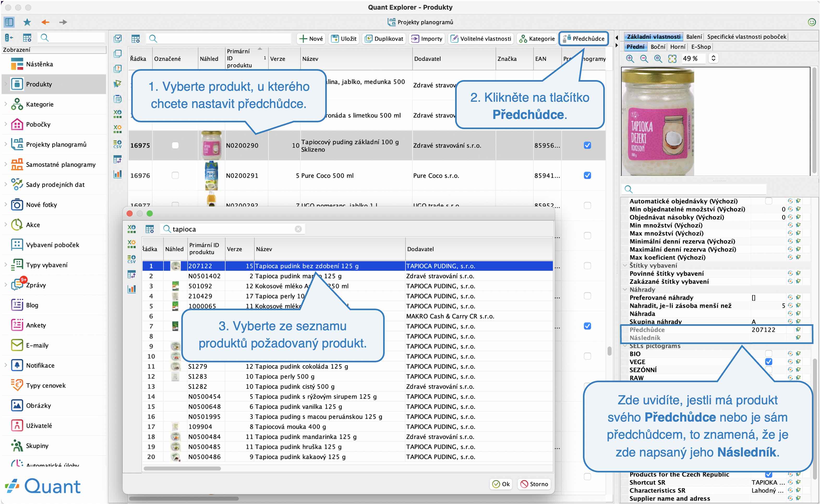Expand Kategorie tree item in sidebar
This screenshot has height=504, width=820.
[6, 104]
